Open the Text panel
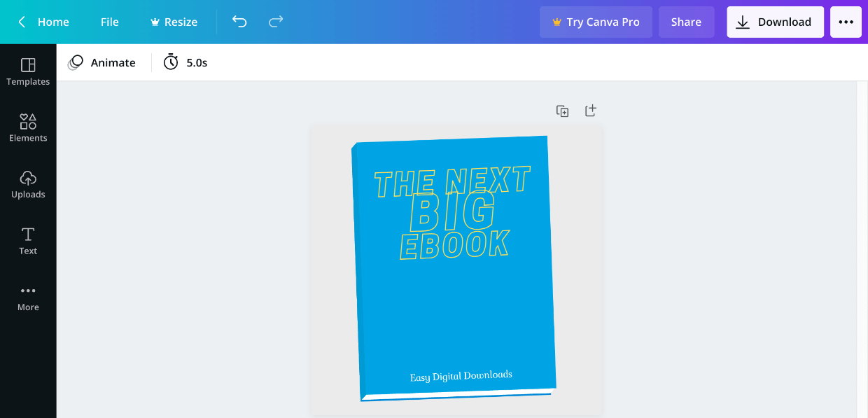Viewport: 868px width, 418px height. click(28, 240)
